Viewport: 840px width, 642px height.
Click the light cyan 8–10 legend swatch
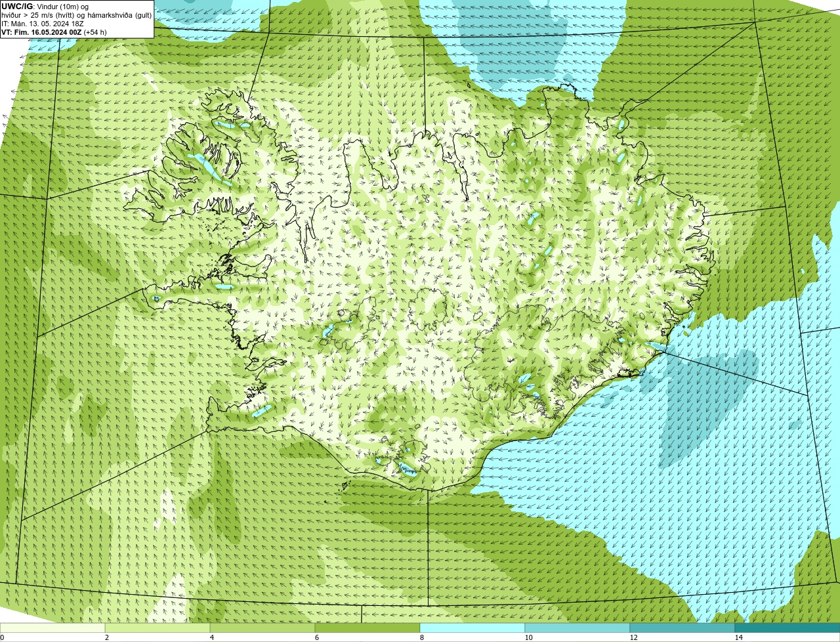click(472, 628)
